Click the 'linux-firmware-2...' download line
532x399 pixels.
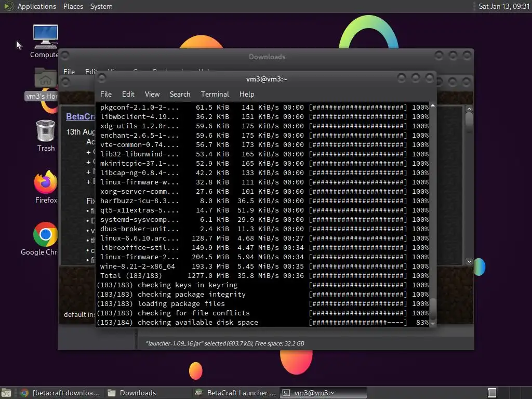click(x=264, y=257)
